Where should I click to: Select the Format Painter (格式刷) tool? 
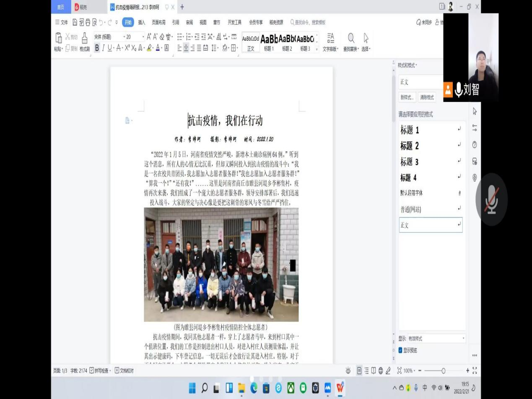pos(85,42)
